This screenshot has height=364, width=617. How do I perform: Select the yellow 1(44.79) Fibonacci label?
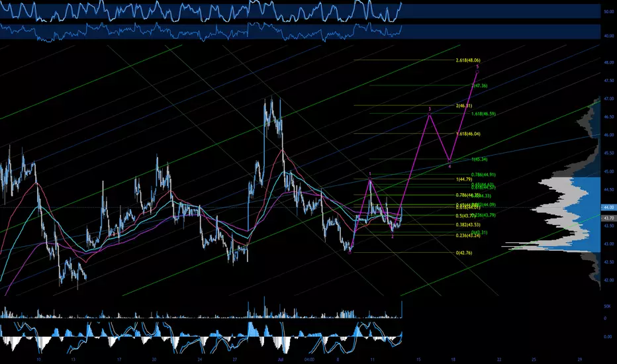tap(464, 179)
